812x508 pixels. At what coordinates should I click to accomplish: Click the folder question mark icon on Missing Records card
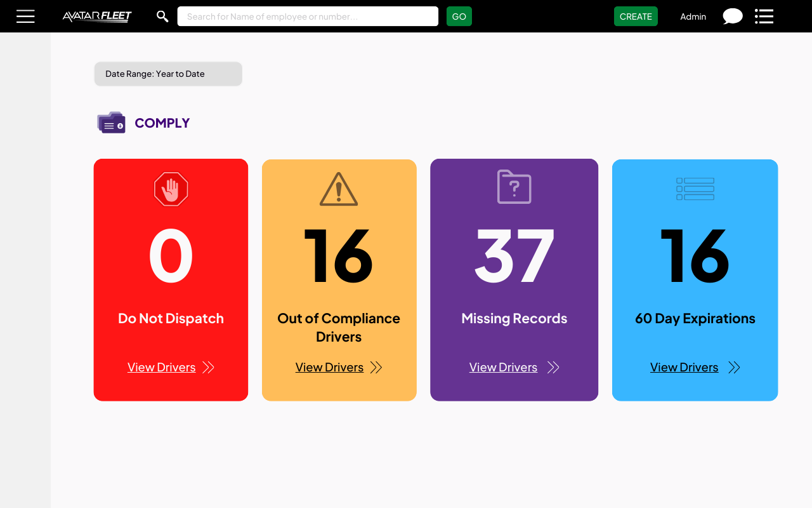(x=514, y=187)
